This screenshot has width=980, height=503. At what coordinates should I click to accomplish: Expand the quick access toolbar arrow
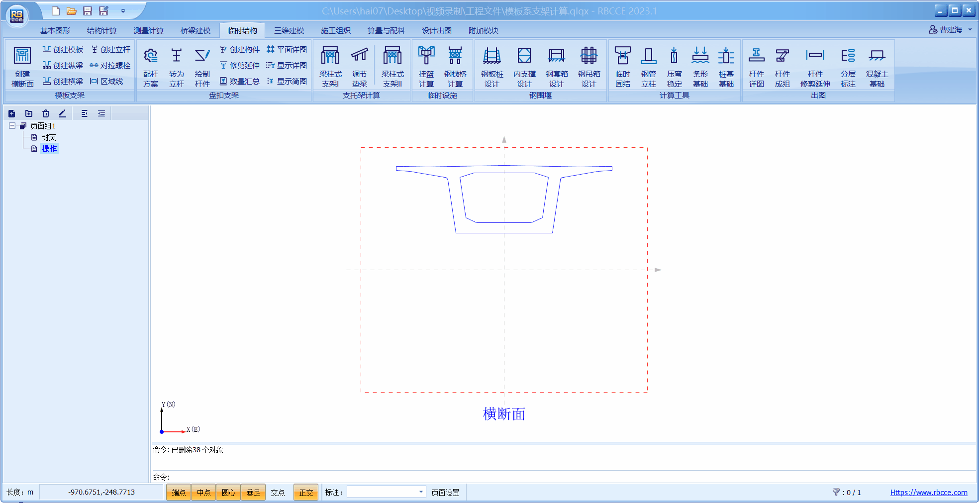(123, 11)
